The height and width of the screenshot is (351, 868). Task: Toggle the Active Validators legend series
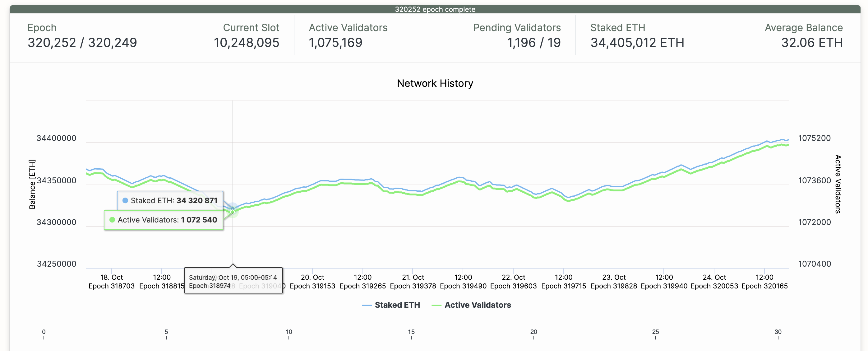click(x=471, y=305)
